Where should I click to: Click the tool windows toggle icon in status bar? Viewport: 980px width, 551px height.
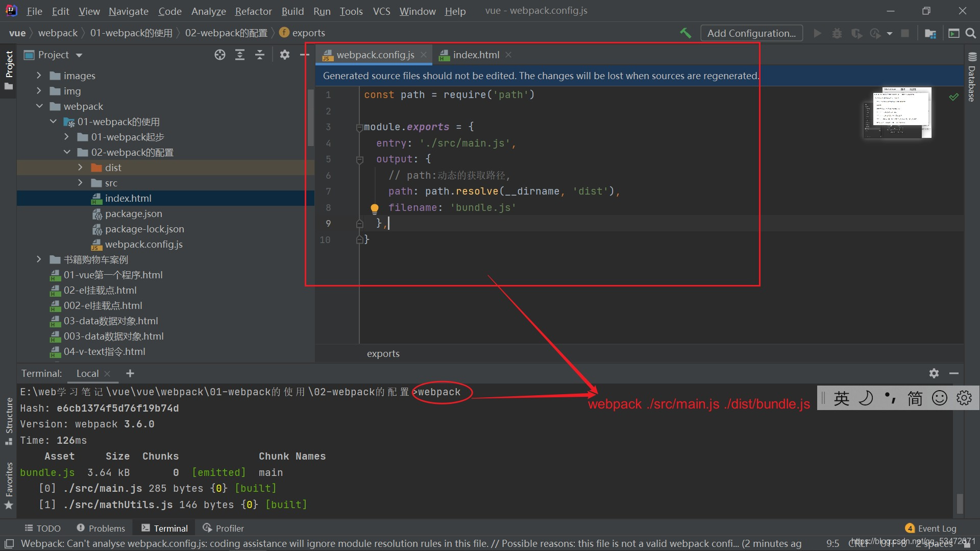point(9,544)
